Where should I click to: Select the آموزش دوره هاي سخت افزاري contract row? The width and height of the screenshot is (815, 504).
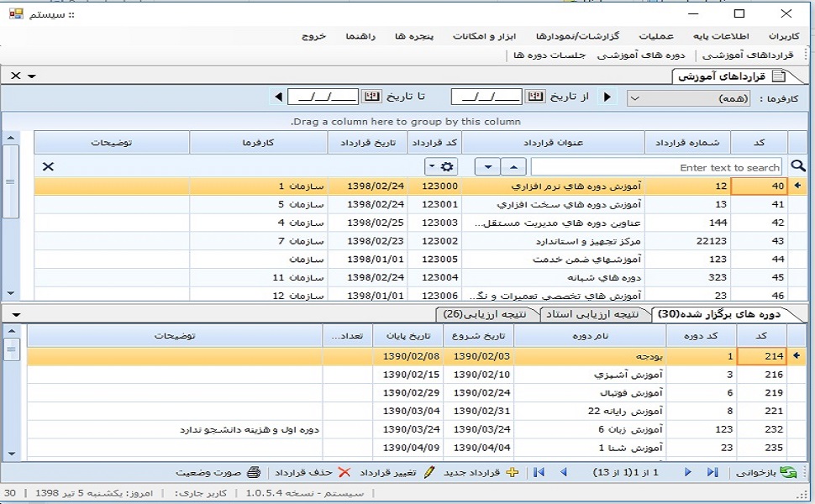(420, 204)
